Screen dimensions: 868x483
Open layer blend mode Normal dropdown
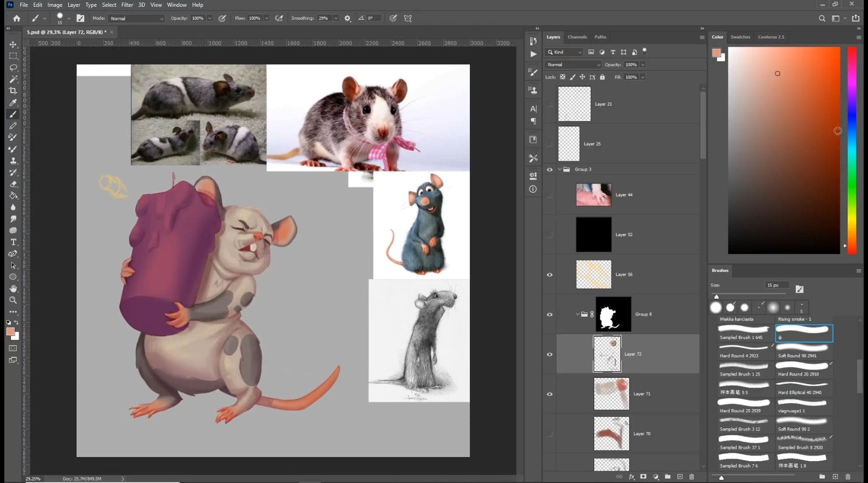click(573, 64)
